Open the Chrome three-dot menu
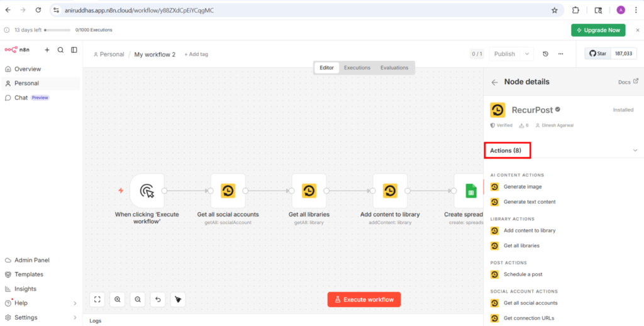The height and width of the screenshot is (326, 644). coord(635,10)
